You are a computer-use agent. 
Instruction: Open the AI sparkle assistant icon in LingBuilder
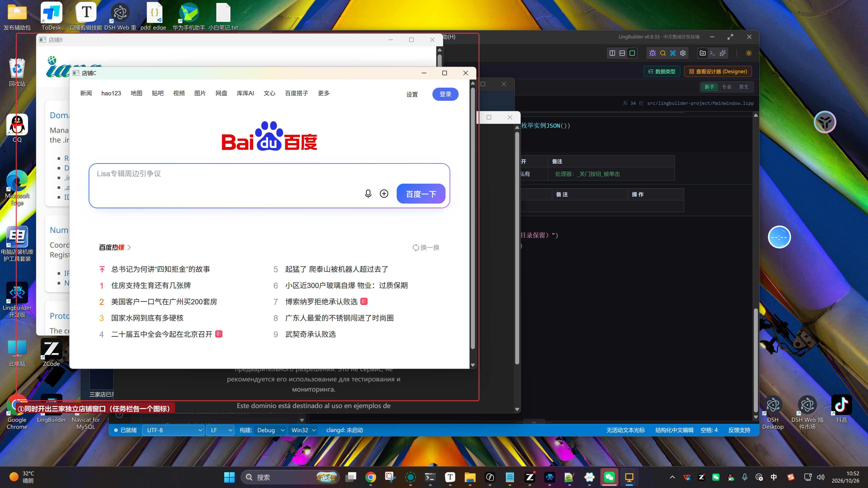[x=723, y=53]
